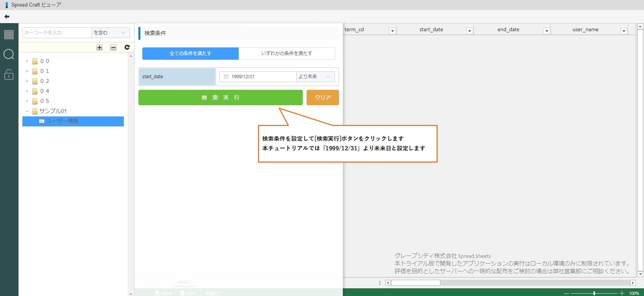The image size is (644, 296).
Task: Open the search magnifier sidebar icon
Action: point(9,54)
